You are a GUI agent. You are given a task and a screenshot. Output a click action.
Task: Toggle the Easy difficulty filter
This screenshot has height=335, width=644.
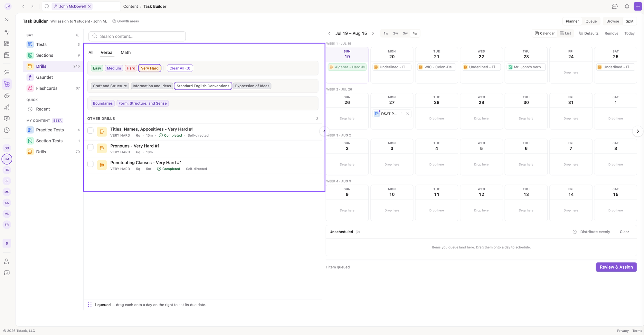pos(97,68)
